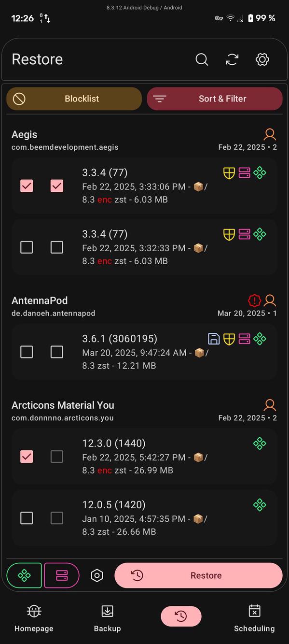Open the Blocklist

point(74,99)
